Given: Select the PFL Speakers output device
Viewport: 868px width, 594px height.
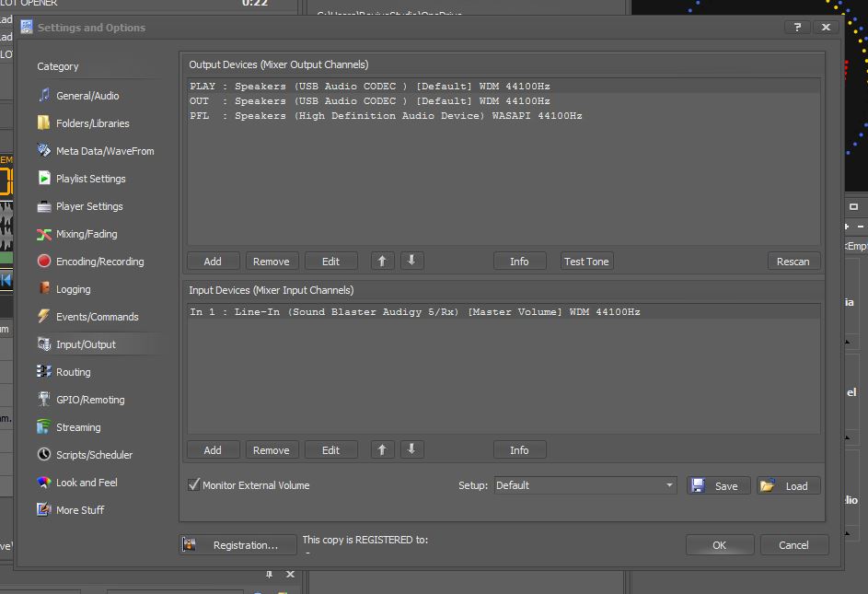Looking at the screenshot, I should coord(387,116).
